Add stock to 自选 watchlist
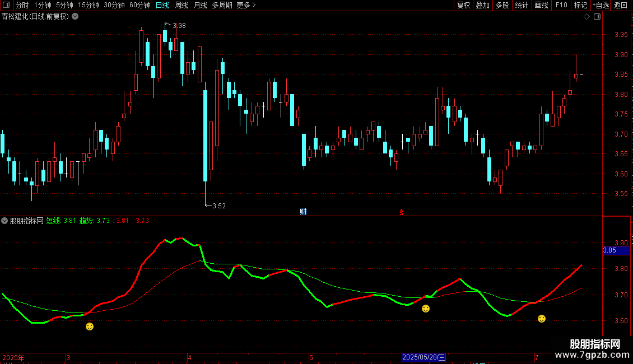The height and width of the screenshot is (364, 633). pyautogui.click(x=601, y=5)
